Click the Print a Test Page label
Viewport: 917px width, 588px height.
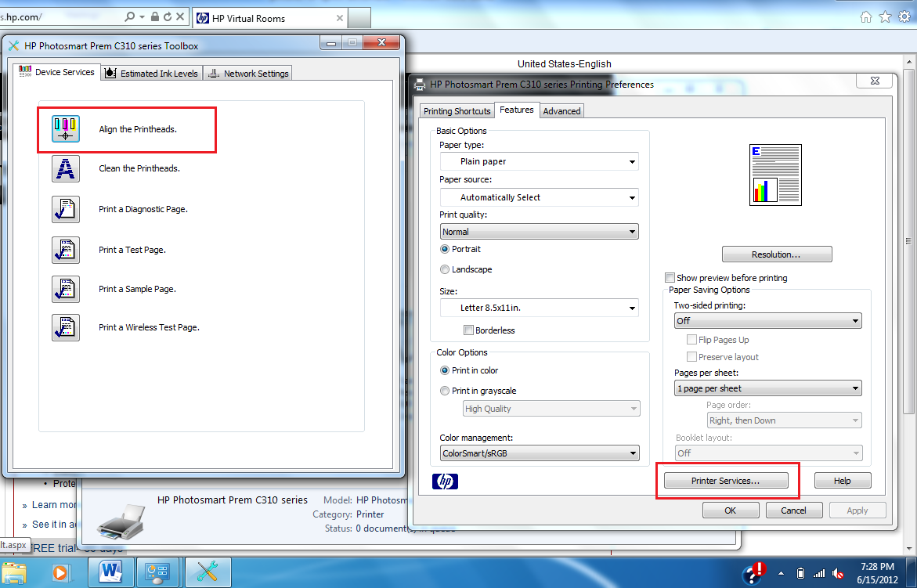(x=132, y=250)
